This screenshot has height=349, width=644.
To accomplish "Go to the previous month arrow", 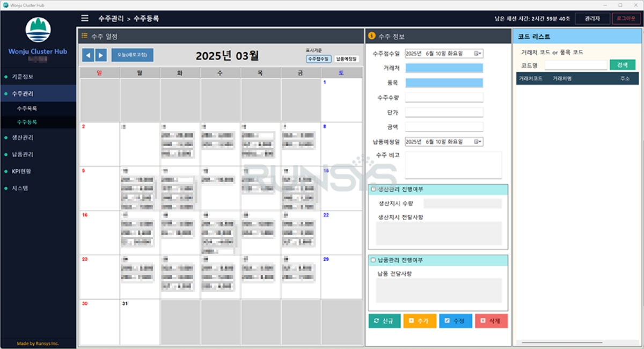I will (88, 55).
